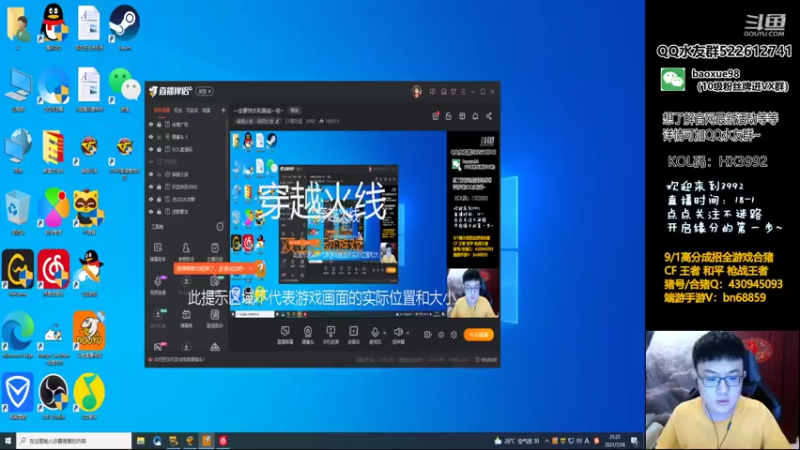Viewport: 800px width, 450px height.
Task: Open the phone casting help link at bottom
Action: click(179, 360)
